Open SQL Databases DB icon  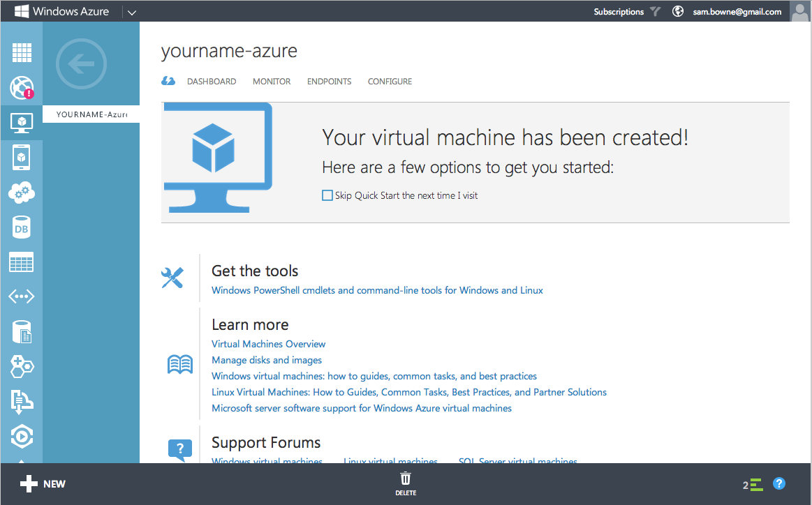pyautogui.click(x=21, y=227)
